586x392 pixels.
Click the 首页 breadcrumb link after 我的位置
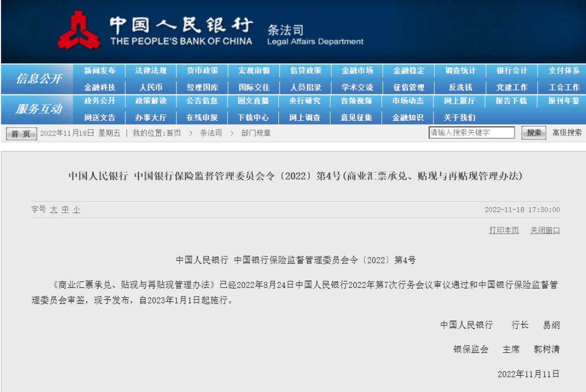click(174, 133)
